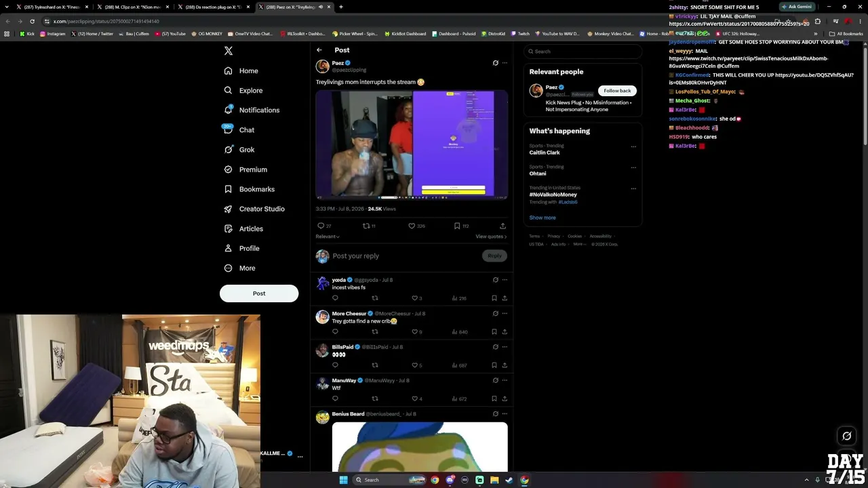Viewport: 868px width, 488px height.
Task: Click the Reply button beside the reply field
Action: 495,256
